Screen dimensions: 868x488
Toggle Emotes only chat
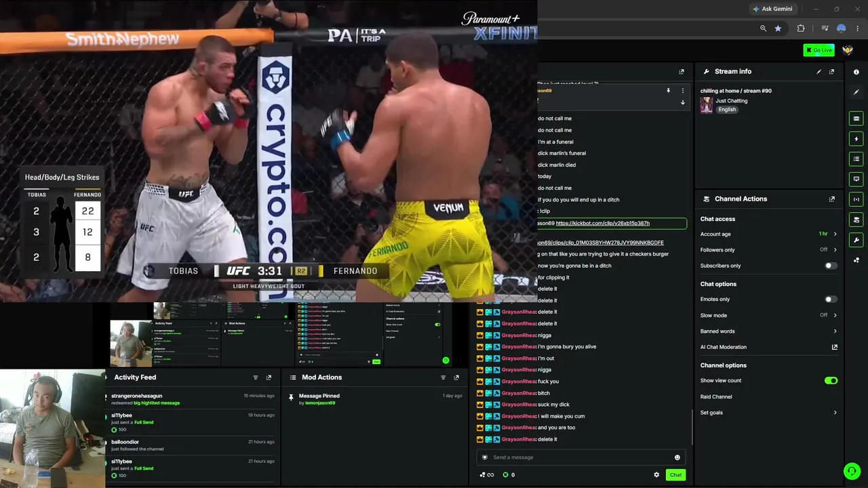click(830, 299)
